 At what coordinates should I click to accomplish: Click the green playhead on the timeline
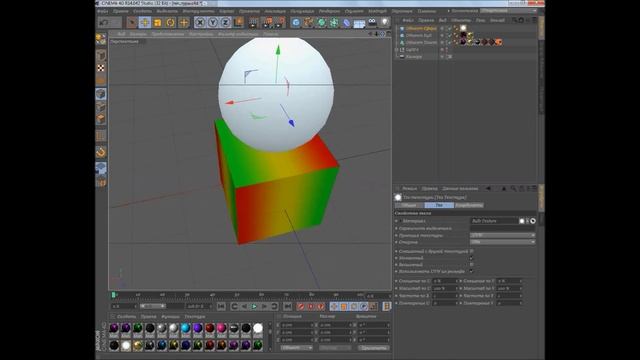coord(114,294)
